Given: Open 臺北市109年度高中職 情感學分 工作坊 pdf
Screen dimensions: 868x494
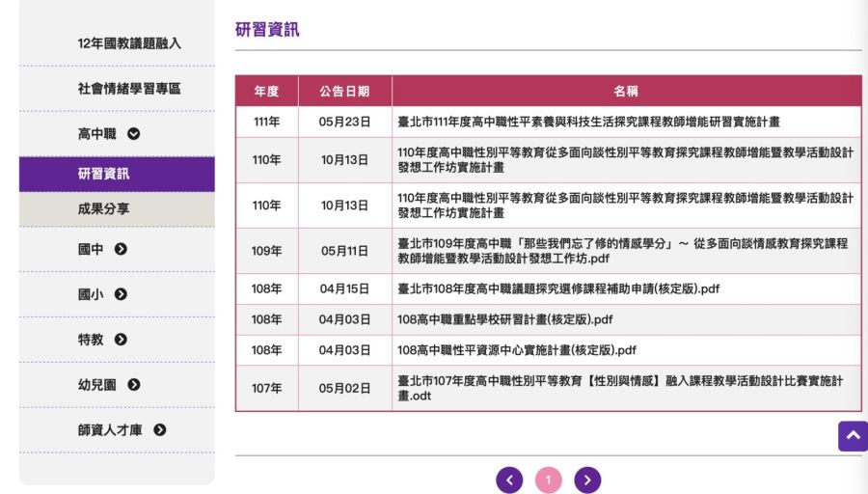Looking at the screenshot, I should (x=622, y=251).
